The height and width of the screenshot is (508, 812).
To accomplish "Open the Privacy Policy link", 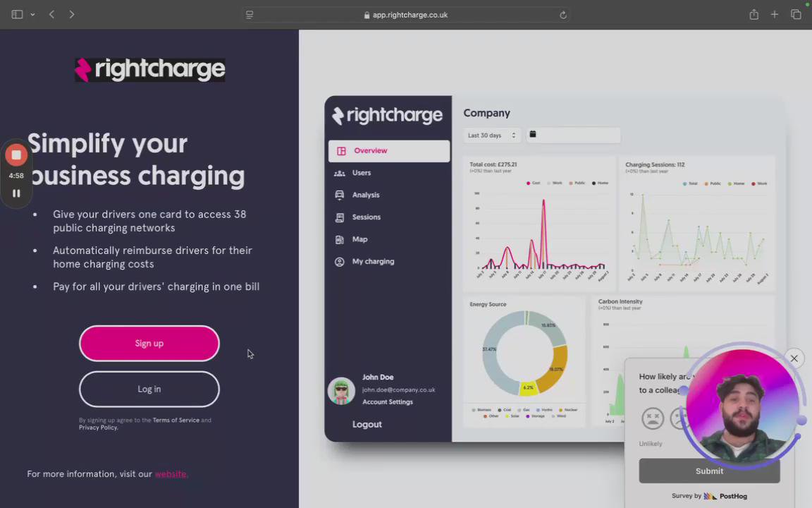I will (98, 427).
